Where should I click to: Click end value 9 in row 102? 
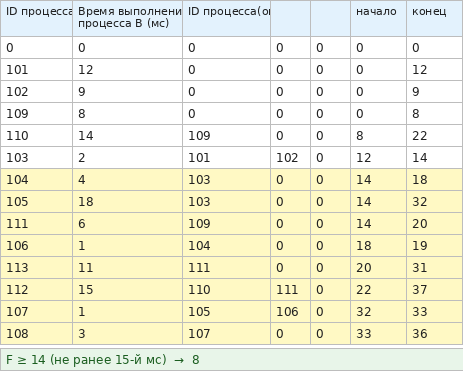pos(435,92)
